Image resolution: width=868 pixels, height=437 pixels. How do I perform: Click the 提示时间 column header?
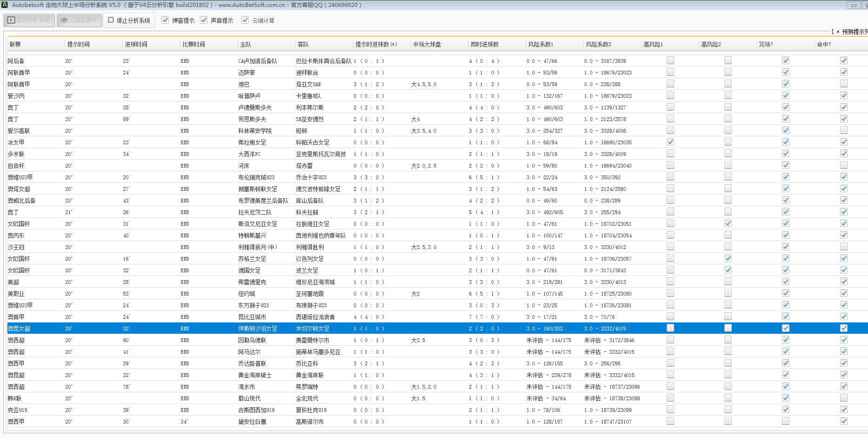(x=78, y=44)
